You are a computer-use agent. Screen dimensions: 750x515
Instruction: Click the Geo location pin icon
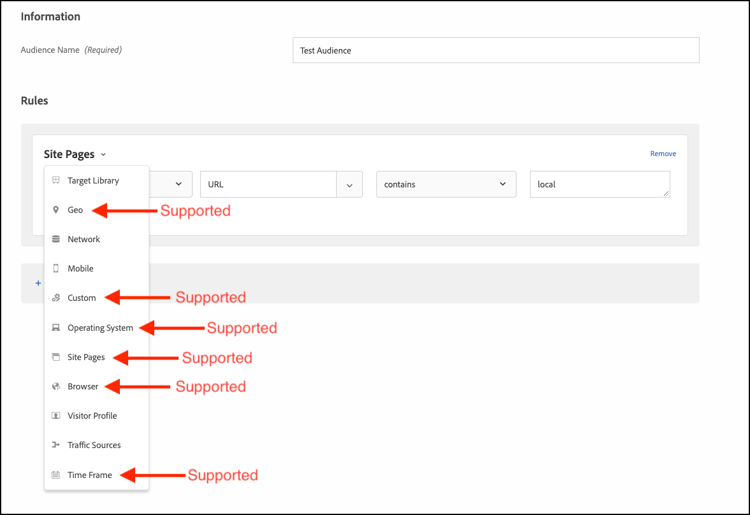click(x=56, y=210)
